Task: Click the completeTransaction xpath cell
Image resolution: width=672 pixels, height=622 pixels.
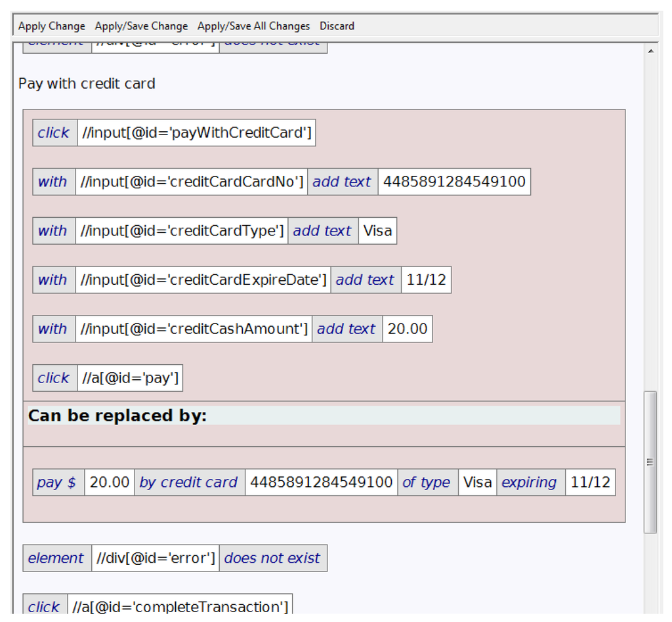Action: (x=180, y=607)
